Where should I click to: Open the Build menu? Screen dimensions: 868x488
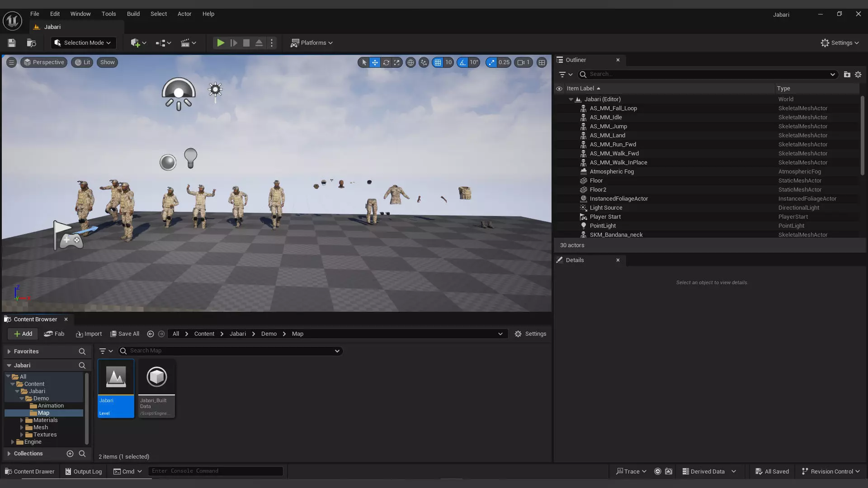point(133,14)
